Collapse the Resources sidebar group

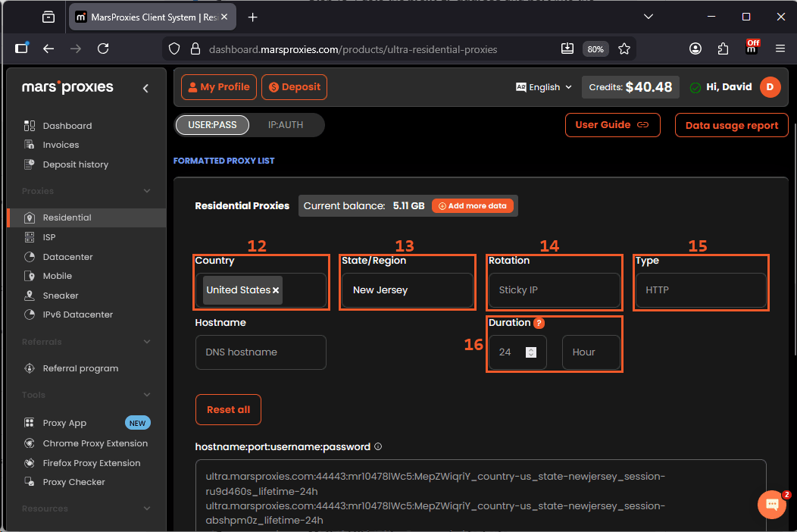(x=147, y=508)
